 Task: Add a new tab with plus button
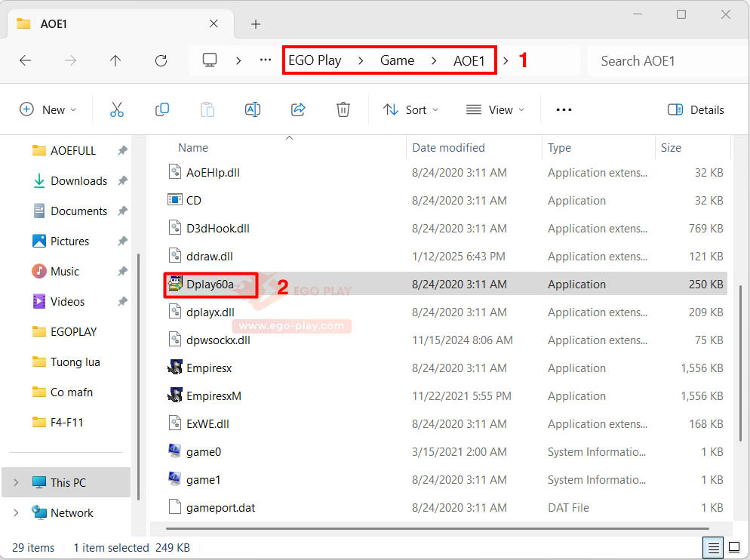pos(256,24)
